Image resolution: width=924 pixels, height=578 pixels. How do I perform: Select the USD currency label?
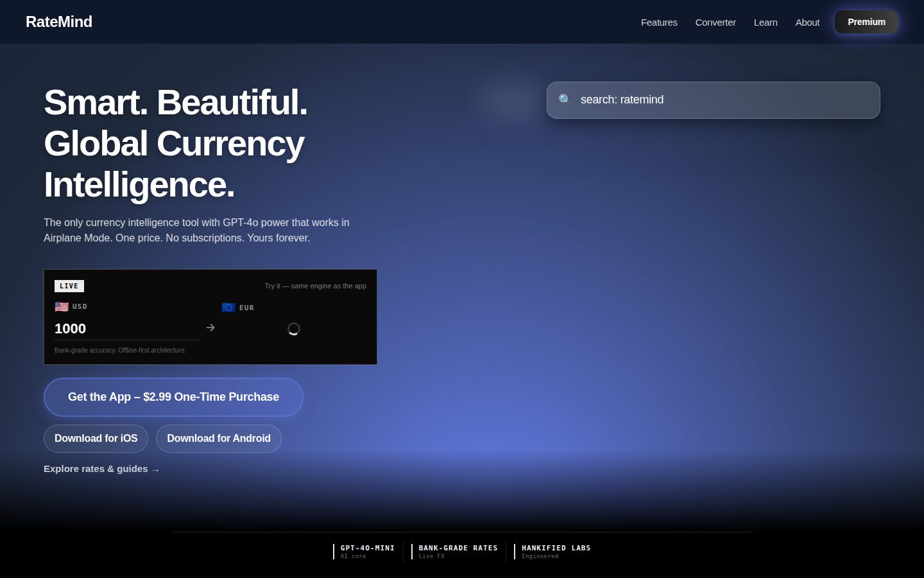(x=80, y=306)
